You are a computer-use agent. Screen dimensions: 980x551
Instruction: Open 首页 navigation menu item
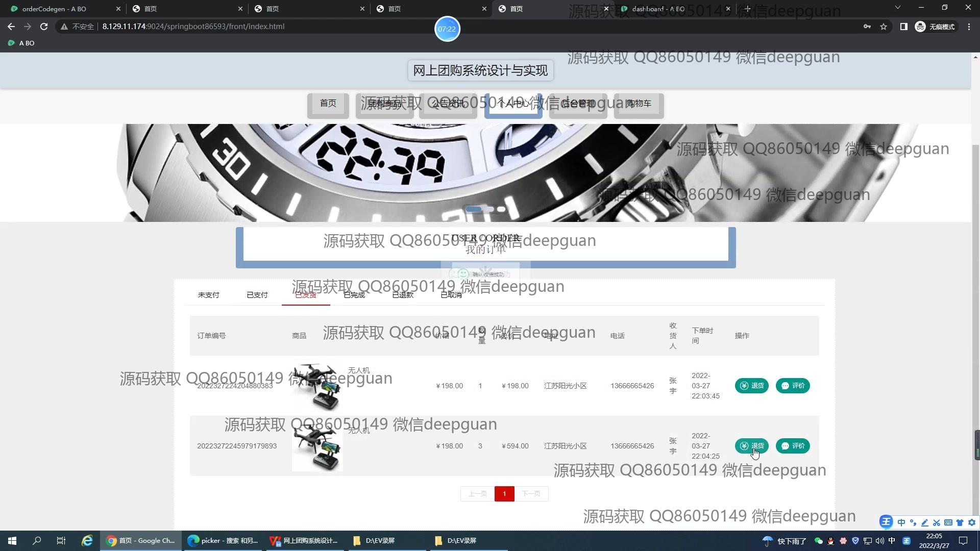pyautogui.click(x=328, y=104)
